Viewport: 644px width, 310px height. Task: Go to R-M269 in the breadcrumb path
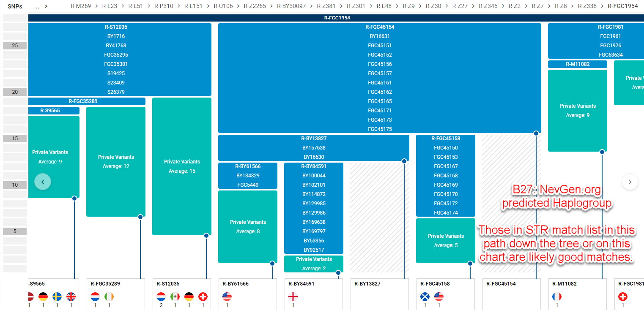(81, 6)
